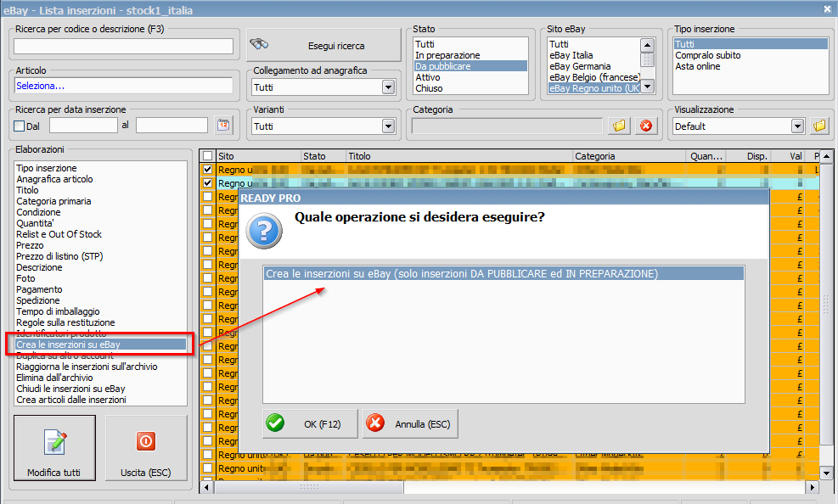This screenshot has width=838, height=504.
Task: Select Chiudi le inserzioni su eBay entry
Action: pos(70,389)
